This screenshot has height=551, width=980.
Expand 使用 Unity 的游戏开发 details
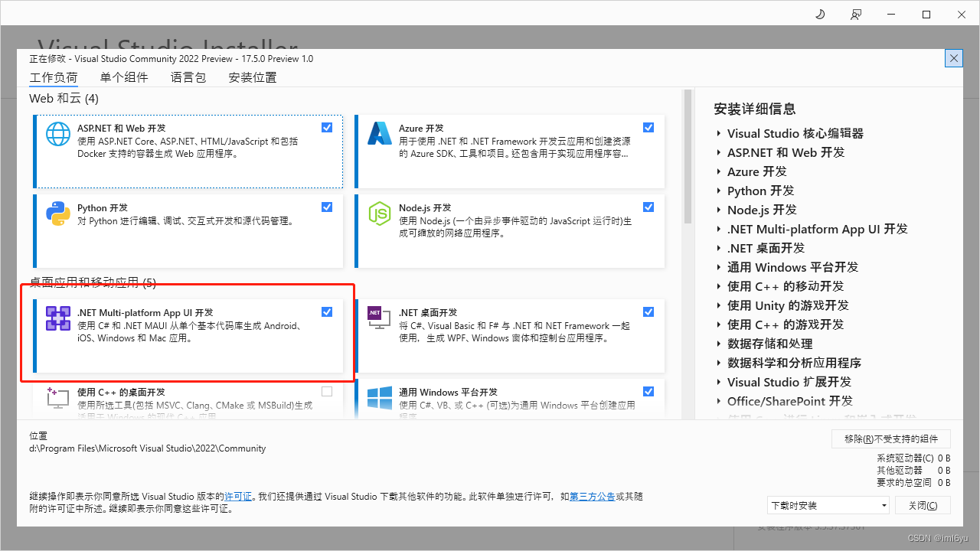(720, 305)
